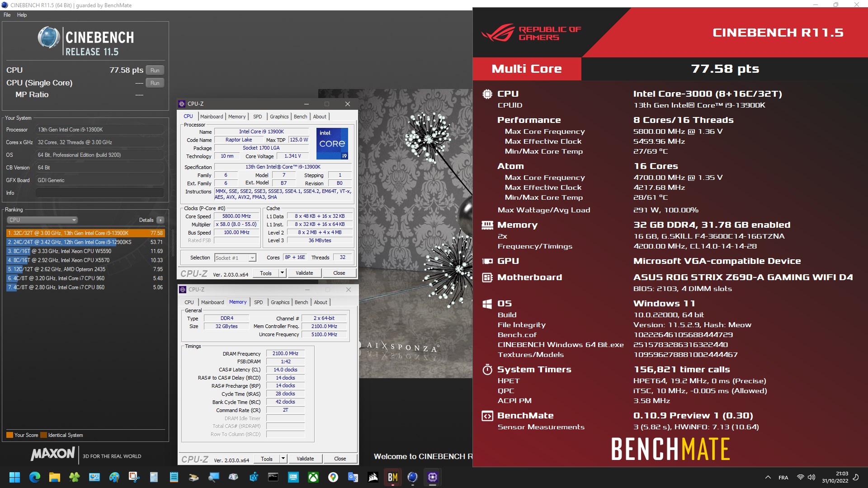
Task: Click Validate in upper CPU-Z window
Action: [304, 273]
